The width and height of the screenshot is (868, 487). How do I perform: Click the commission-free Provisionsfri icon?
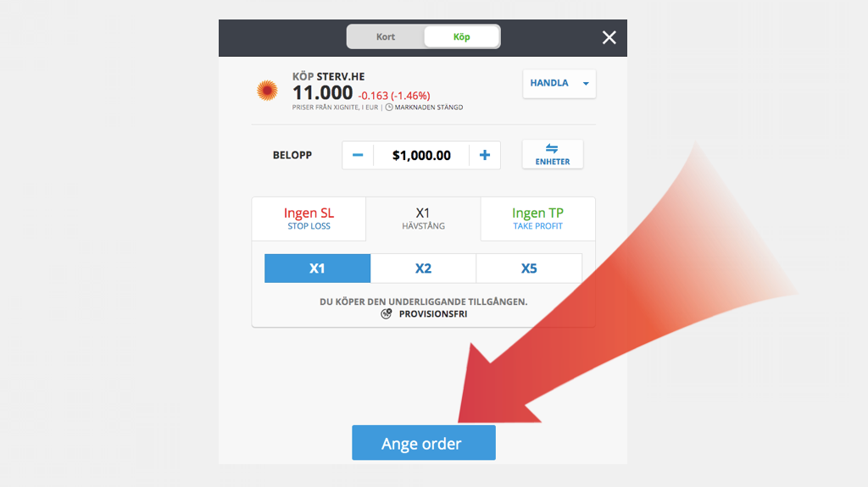click(x=387, y=313)
